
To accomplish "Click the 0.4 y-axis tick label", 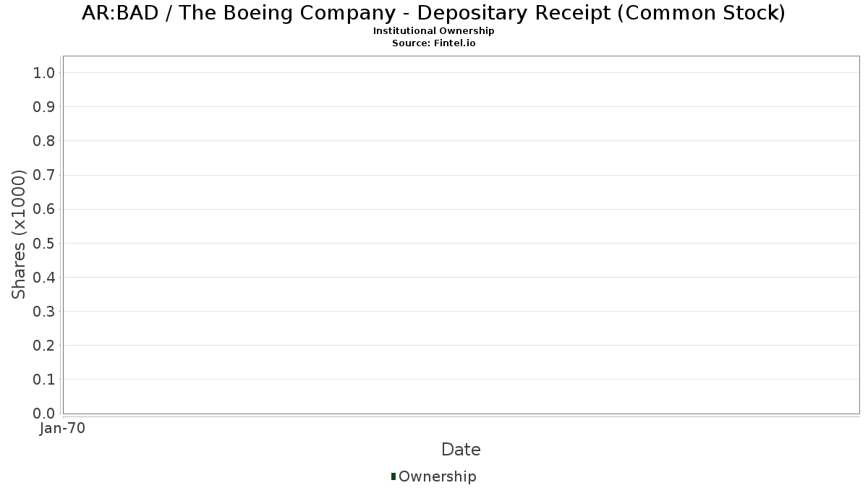I will tap(44, 277).
